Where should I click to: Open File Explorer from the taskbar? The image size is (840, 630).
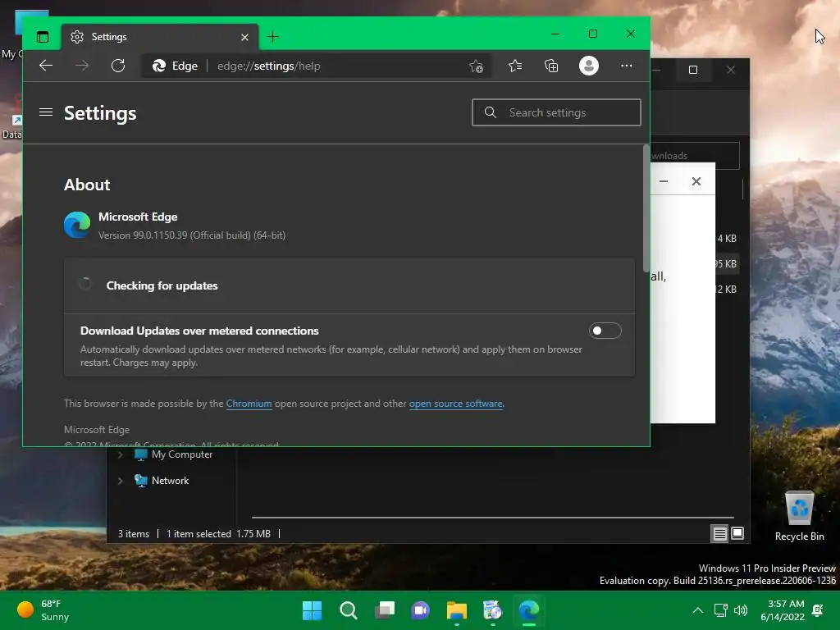click(456, 610)
